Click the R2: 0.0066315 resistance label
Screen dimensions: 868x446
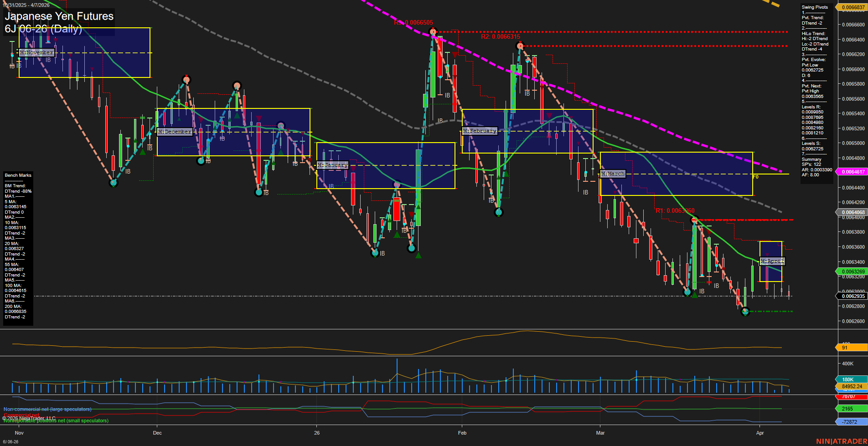coord(501,36)
